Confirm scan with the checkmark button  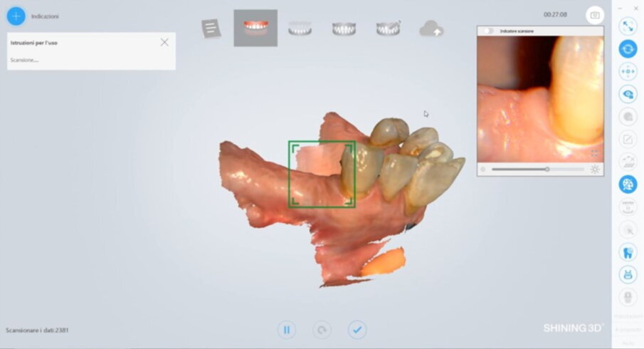pyautogui.click(x=357, y=330)
